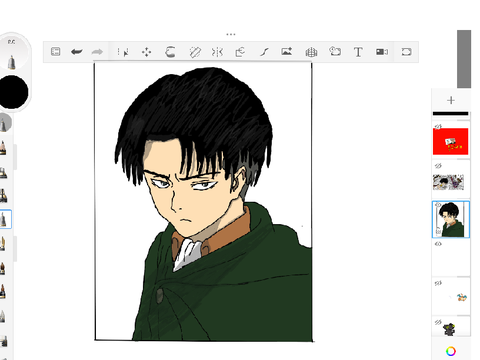This screenshot has width=480, height=360.
Task: Choose brush just above blue-outlined brush
Action: 4,195
